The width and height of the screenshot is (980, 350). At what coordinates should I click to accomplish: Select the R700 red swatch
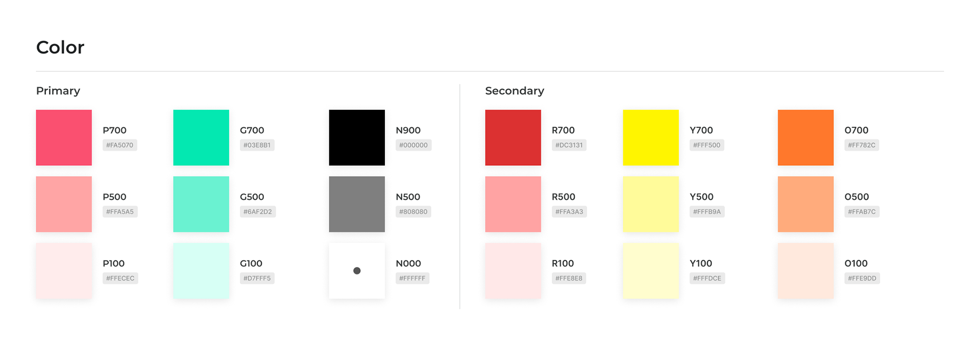pos(513,138)
